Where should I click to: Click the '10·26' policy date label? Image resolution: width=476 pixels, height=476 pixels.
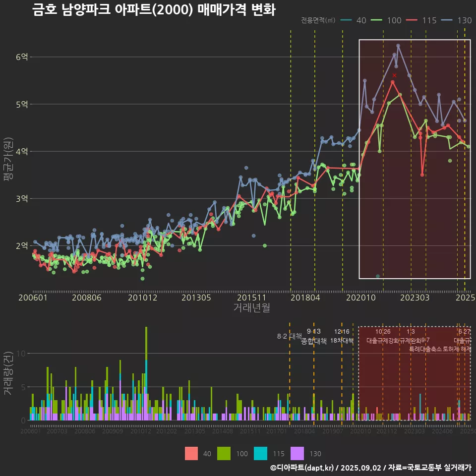coord(383,331)
